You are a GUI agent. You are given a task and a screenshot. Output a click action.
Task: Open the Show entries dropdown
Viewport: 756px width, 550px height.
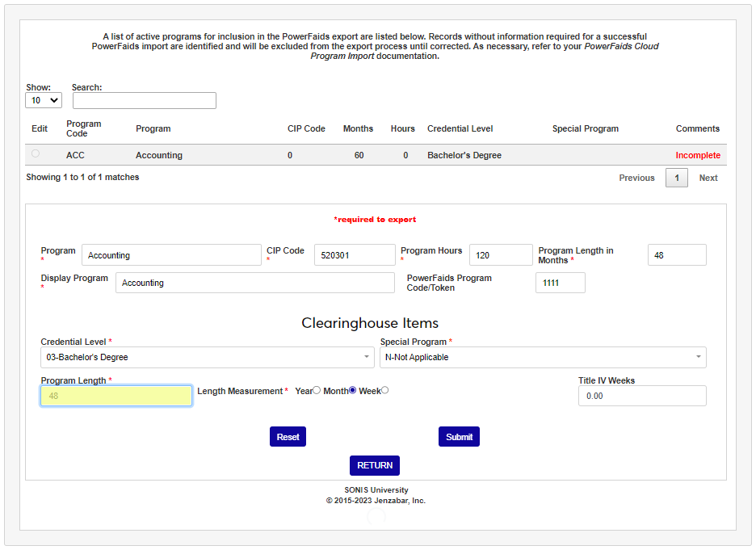point(44,100)
